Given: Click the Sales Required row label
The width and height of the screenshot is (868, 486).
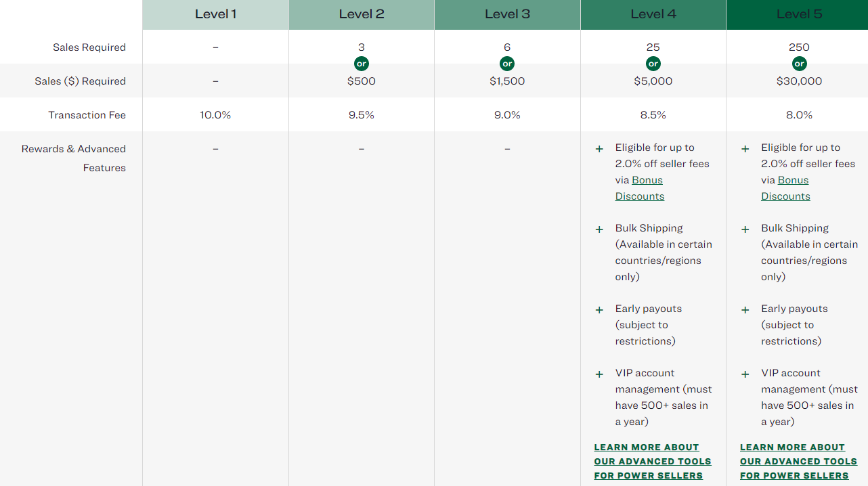Looking at the screenshot, I should pyautogui.click(x=89, y=47).
